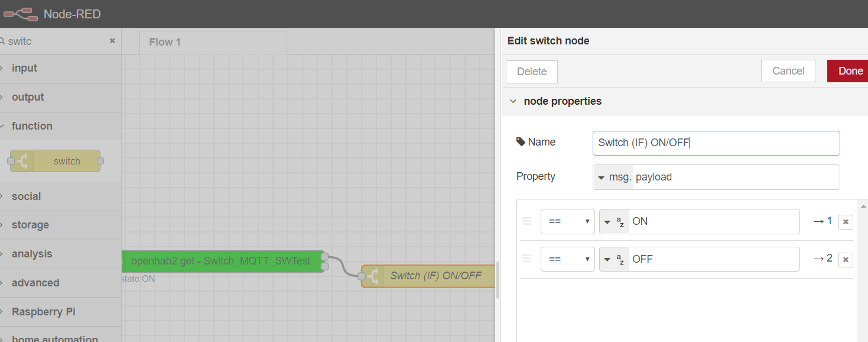Screen dimensions: 868x342
Task: Open the msg. property type dropdown
Action: click(x=613, y=177)
